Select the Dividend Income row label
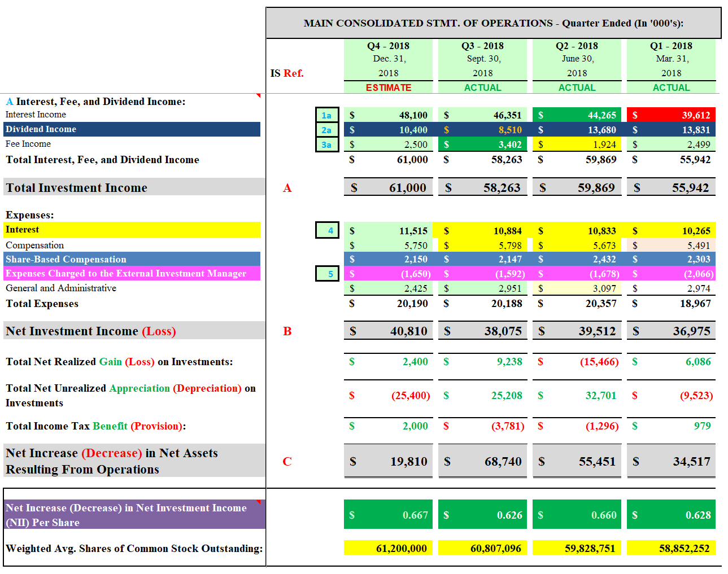 (x=132, y=129)
